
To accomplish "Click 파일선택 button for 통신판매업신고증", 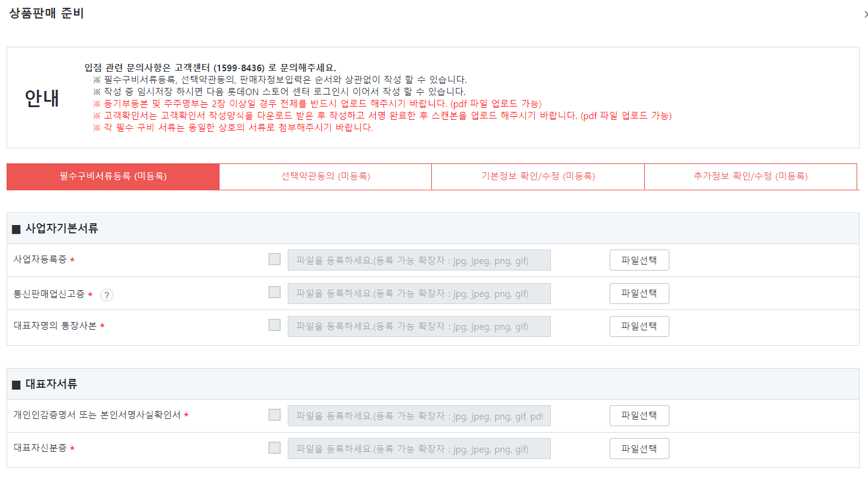I will [639, 293].
